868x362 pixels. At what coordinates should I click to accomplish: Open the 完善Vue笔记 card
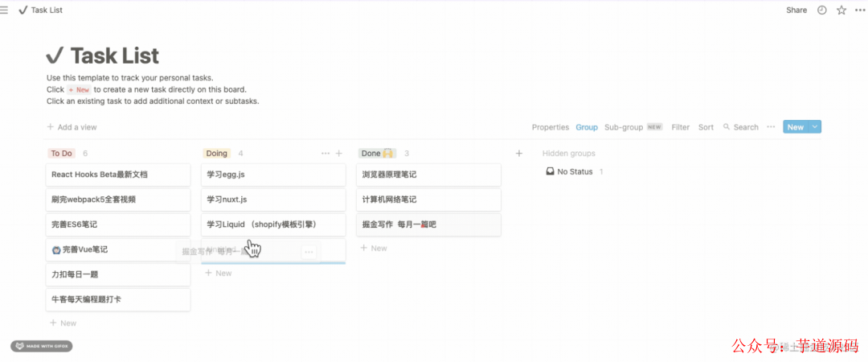coord(118,249)
